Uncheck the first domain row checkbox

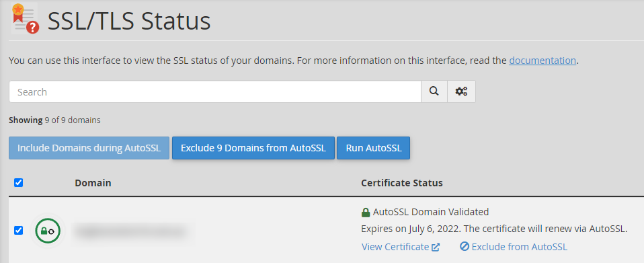pos(18,230)
